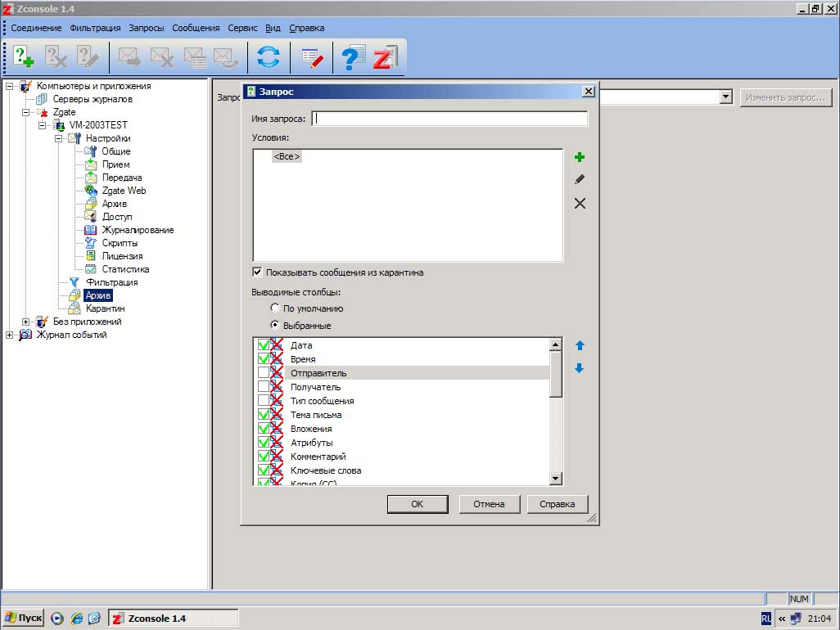This screenshot has height=630, width=840.
Task: Click Журналирование book icon in tree
Action: [91, 230]
